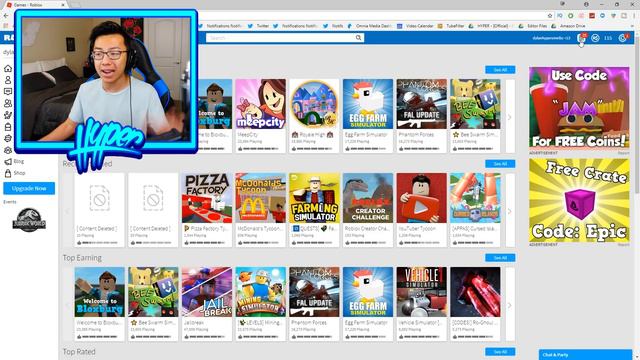Click the Upgrade Now button
Screen dimensions: 640x360
tap(29, 189)
